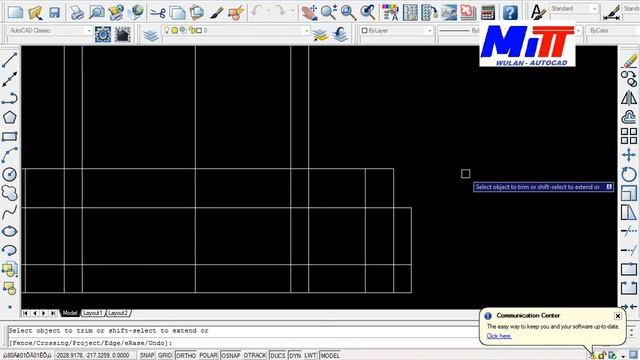Click the Plot printer icon
This screenshot has width=640, height=360.
[x=76, y=13]
